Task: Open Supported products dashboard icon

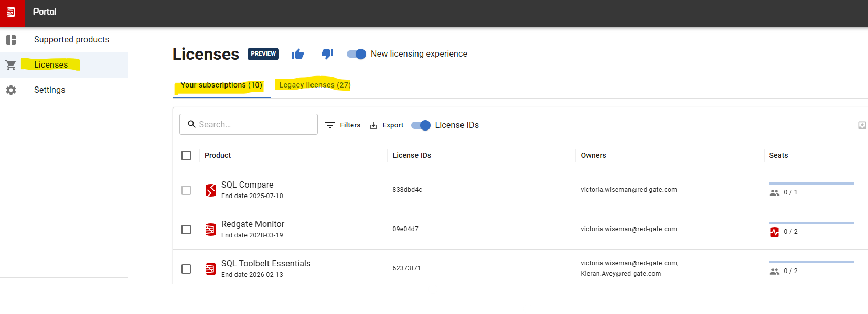Action: click(11, 40)
